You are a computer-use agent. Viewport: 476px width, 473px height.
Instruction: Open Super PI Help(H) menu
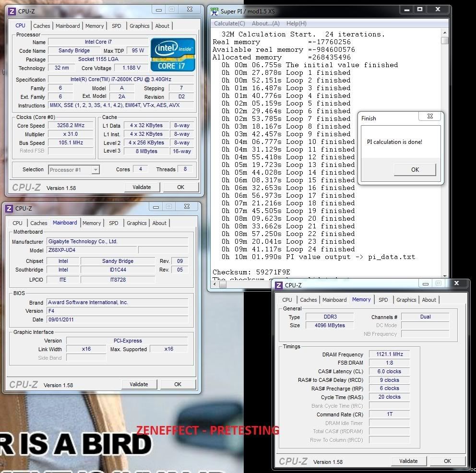296,24
